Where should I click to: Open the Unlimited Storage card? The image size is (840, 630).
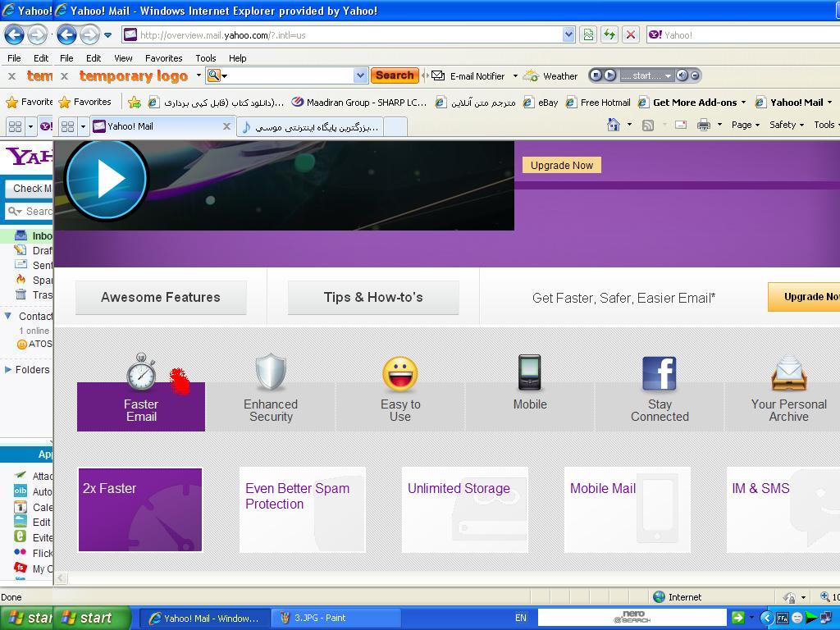(x=464, y=509)
